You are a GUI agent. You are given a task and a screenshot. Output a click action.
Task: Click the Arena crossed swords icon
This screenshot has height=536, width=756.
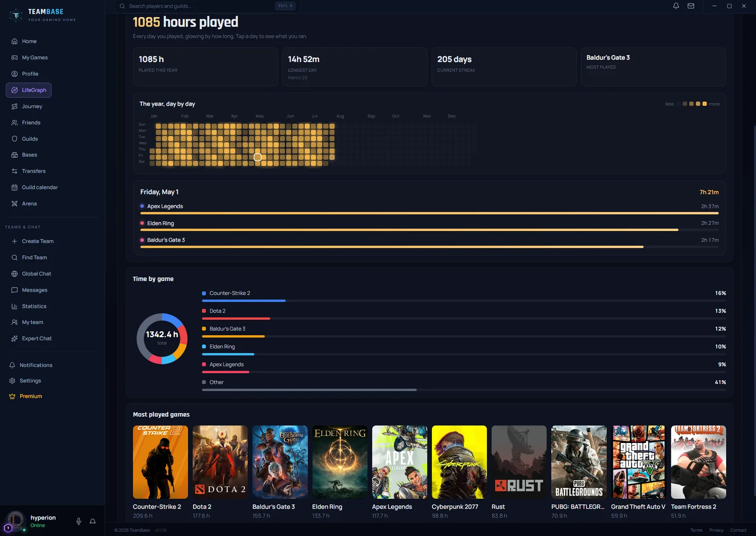(x=15, y=204)
